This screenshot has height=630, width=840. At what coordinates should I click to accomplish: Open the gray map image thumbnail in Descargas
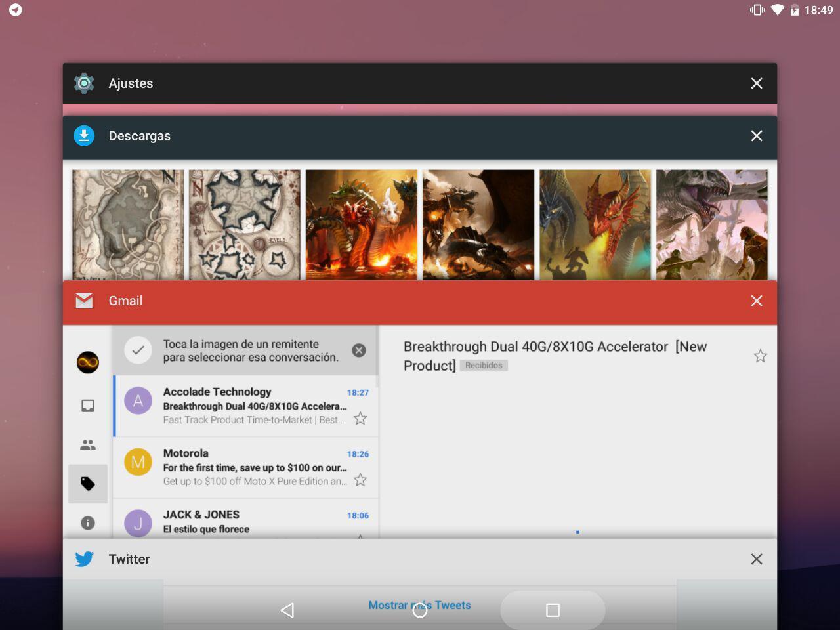128,225
